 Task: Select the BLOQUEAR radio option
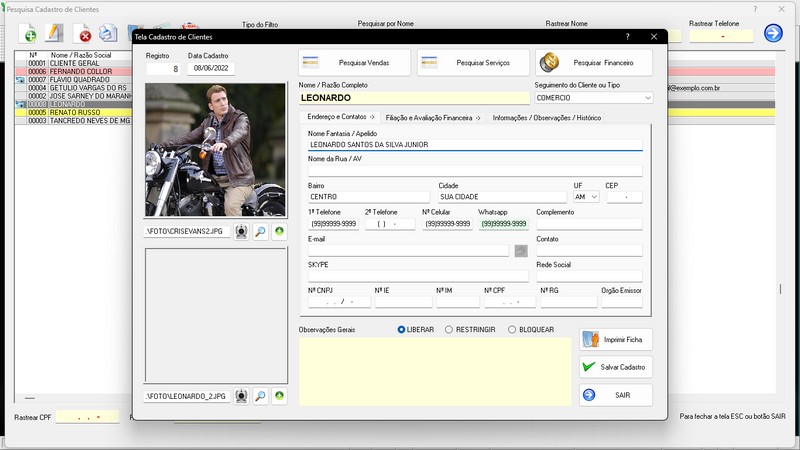click(512, 329)
